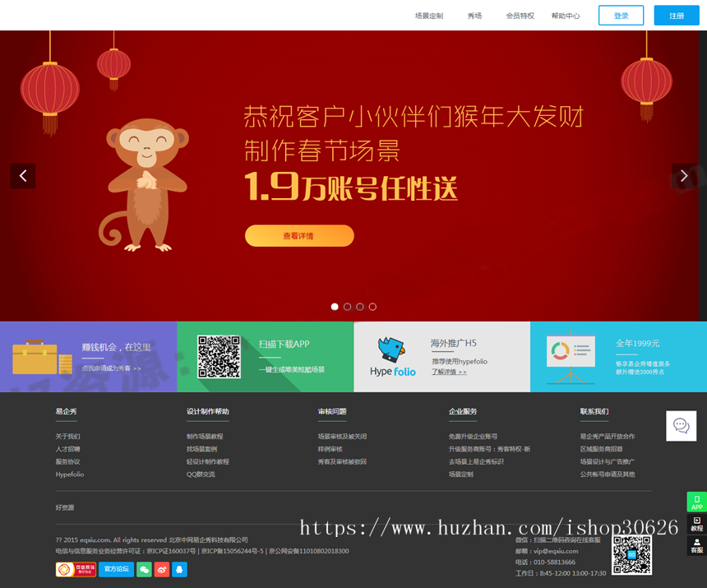707x588 pixels.
Task: Click the right carousel arrow
Action: tap(684, 175)
